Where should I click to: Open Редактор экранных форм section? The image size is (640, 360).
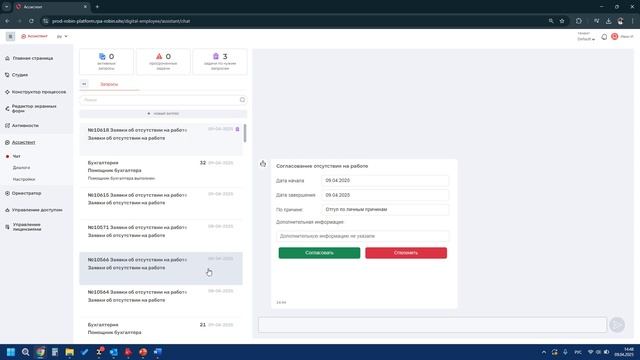(34, 109)
